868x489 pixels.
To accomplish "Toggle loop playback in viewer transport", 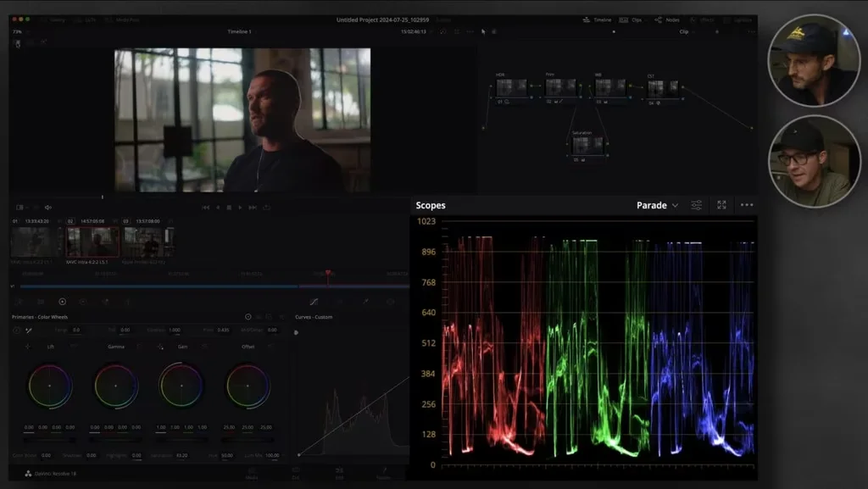I will point(267,207).
